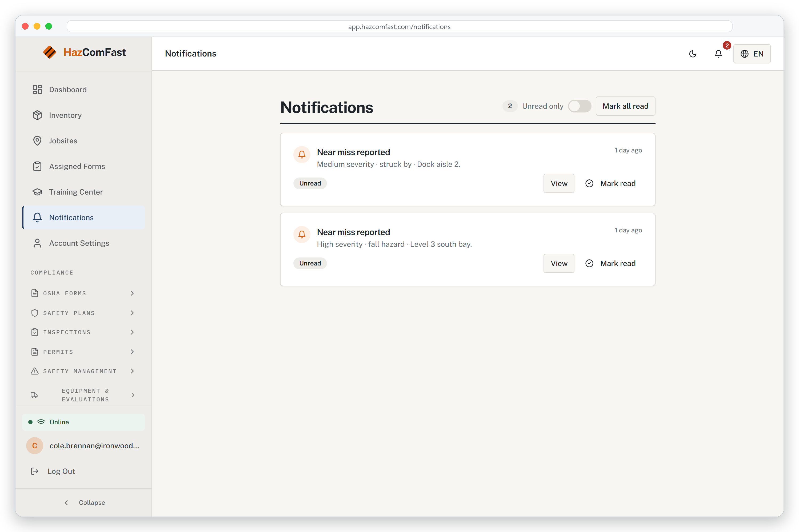Click the Online status indicator
Image resolution: width=799 pixels, height=532 pixels.
pyautogui.click(x=83, y=422)
